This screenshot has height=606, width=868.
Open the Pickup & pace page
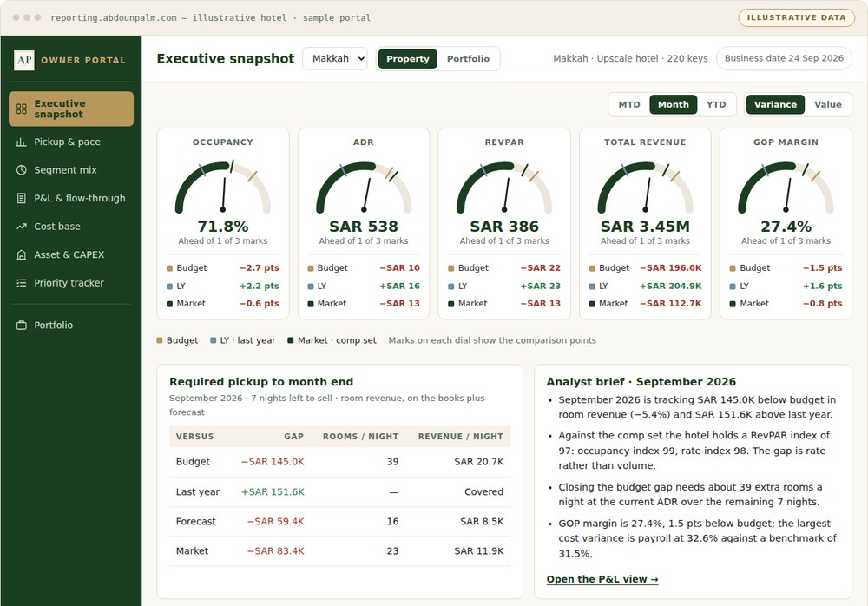(x=71, y=142)
